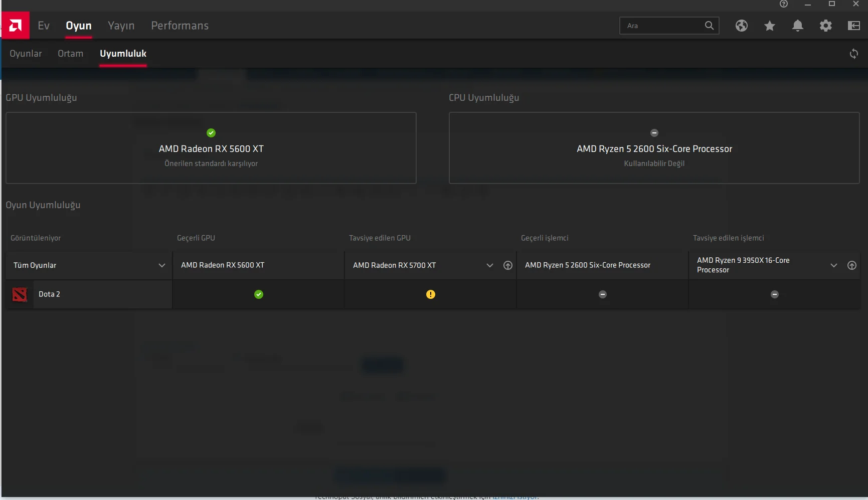Minimize the Radeon Software window
Image resolution: width=868 pixels, height=500 pixels.
point(808,4)
